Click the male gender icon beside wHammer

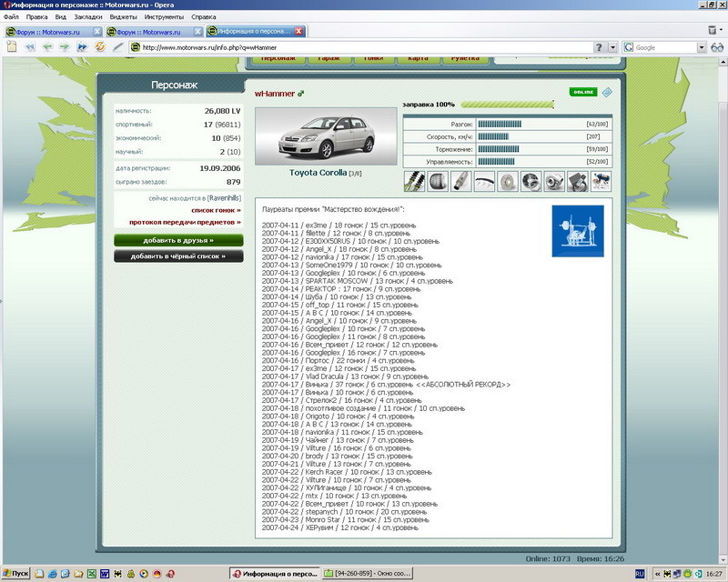(301, 94)
